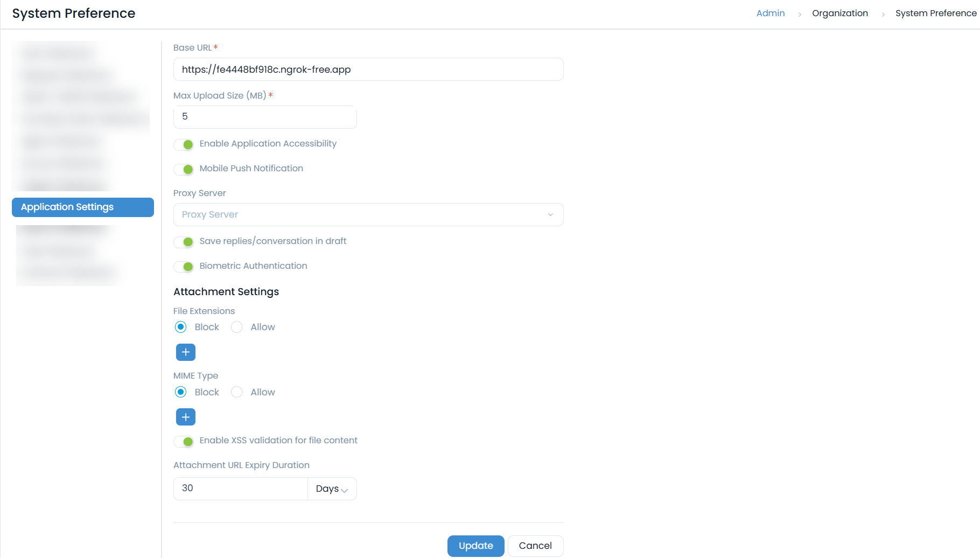Click the plus icon under File Extensions
This screenshot has width=980, height=558.
pos(185,352)
